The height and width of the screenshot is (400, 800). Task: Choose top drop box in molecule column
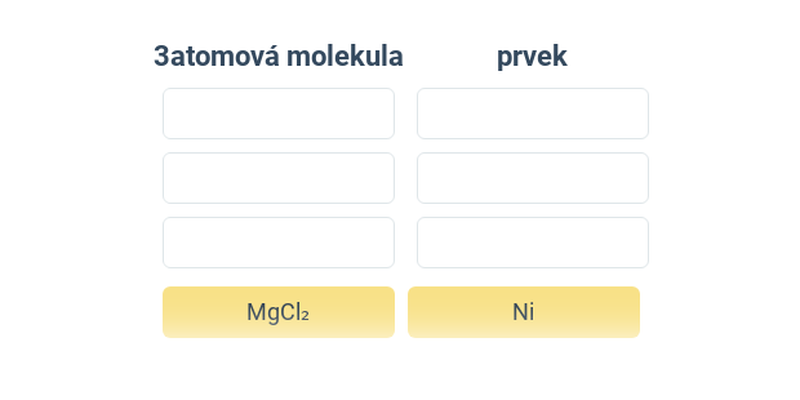tap(279, 113)
